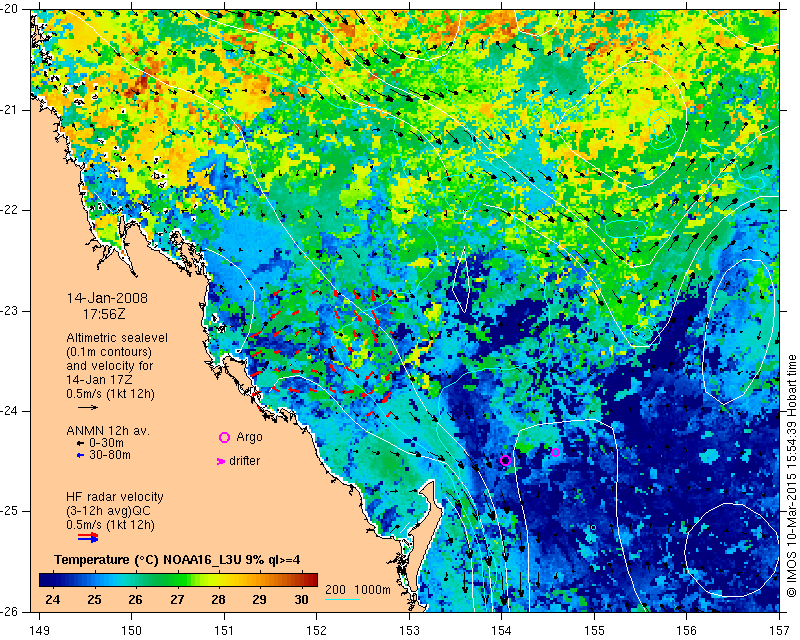Click the '24' colorbar tick label

pyautogui.click(x=53, y=600)
